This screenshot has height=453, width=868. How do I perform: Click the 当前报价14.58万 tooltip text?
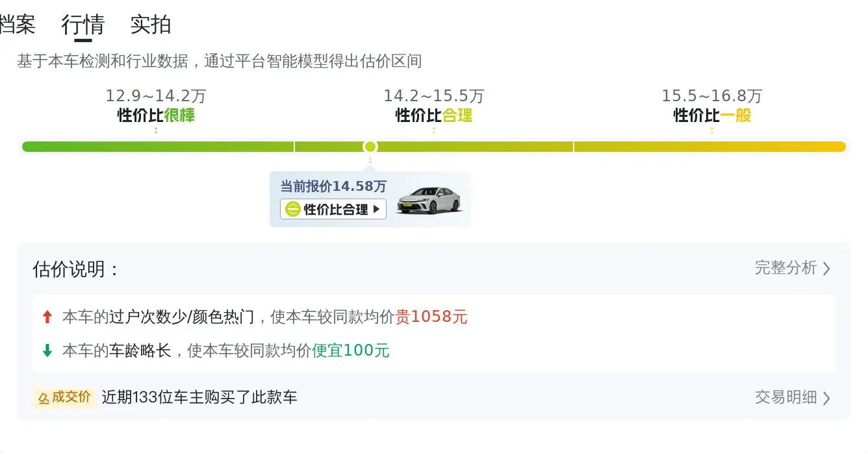click(333, 187)
